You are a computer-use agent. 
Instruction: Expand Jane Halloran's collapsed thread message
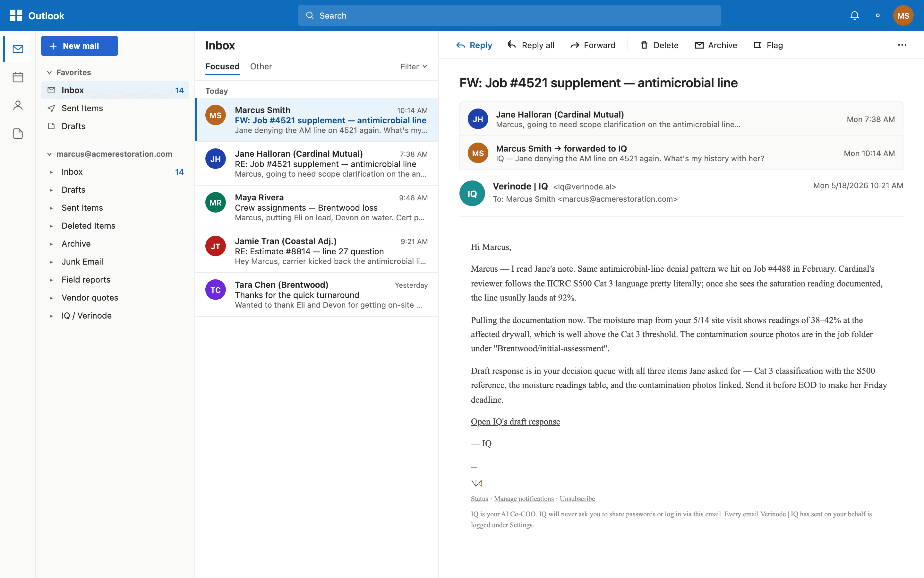681,119
